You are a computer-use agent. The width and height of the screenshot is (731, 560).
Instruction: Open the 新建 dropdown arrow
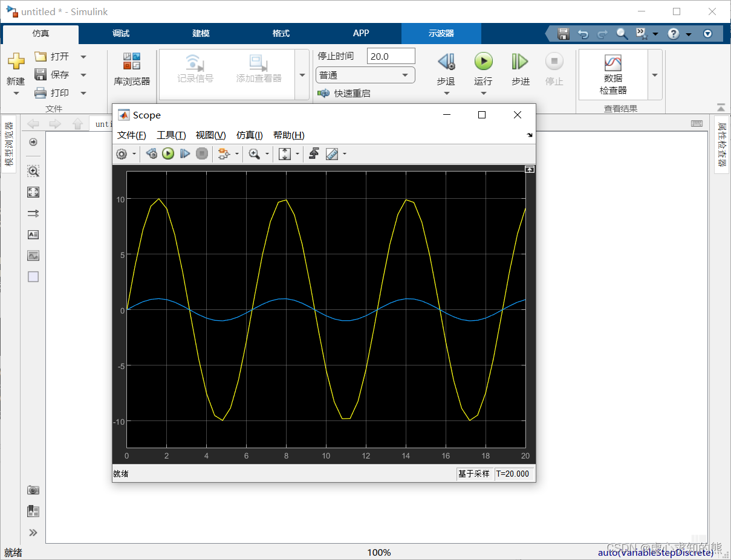[x=16, y=94]
